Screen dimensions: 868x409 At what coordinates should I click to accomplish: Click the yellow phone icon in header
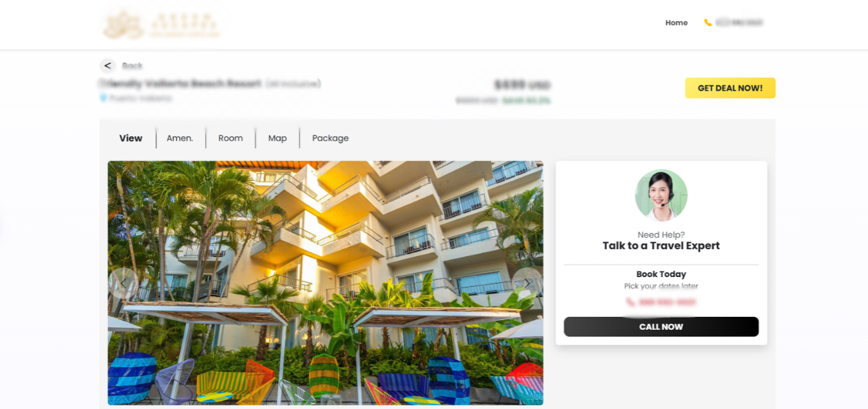(708, 23)
